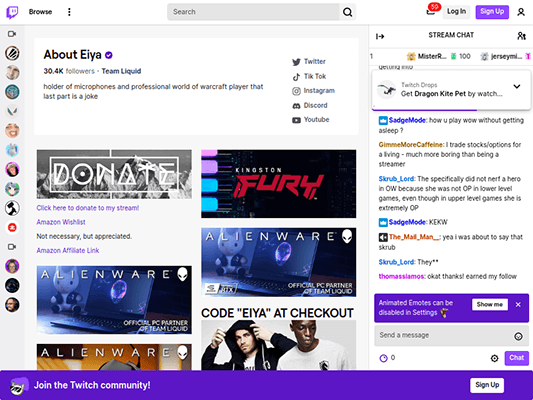533x400 pixels.
Task: Click the Dragon Kite Pet drop icon
Action: coord(387,90)
